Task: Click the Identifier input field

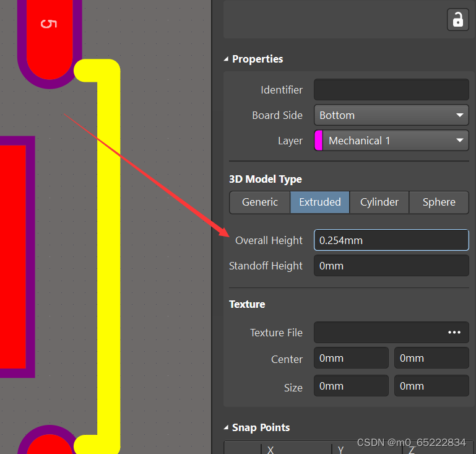Action: (391, 90)
